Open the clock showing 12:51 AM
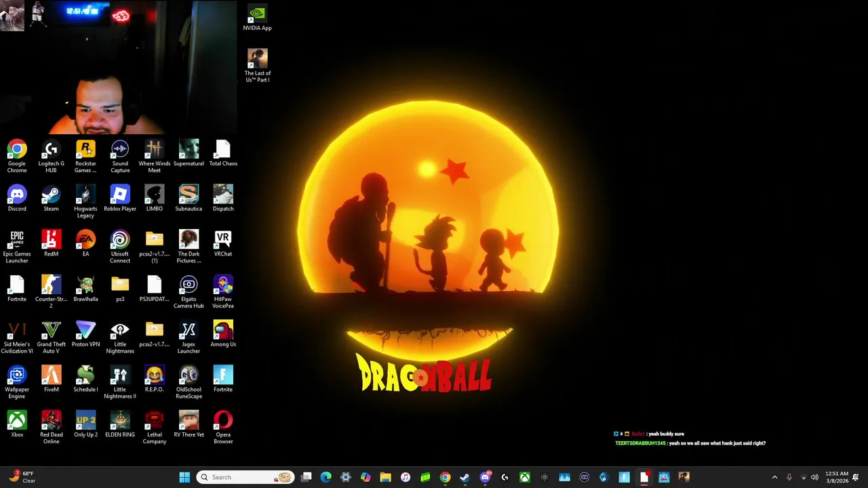 837,477
